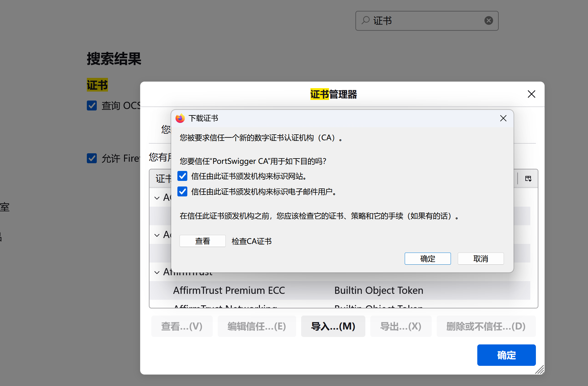
Task: Click the 检查CA证书 label
Action: (252, 241)
